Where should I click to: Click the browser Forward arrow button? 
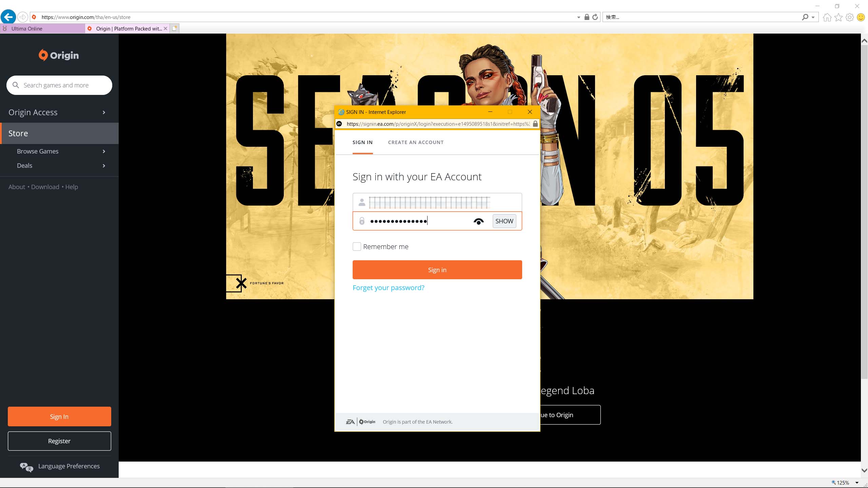[x=22, y=17]
